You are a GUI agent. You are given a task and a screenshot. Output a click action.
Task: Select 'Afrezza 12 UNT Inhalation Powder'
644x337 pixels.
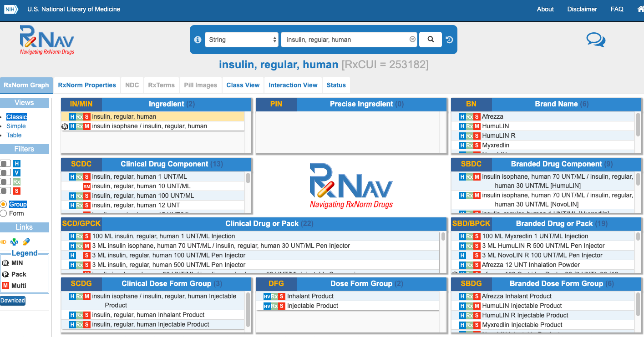click(x=531, y=265)
